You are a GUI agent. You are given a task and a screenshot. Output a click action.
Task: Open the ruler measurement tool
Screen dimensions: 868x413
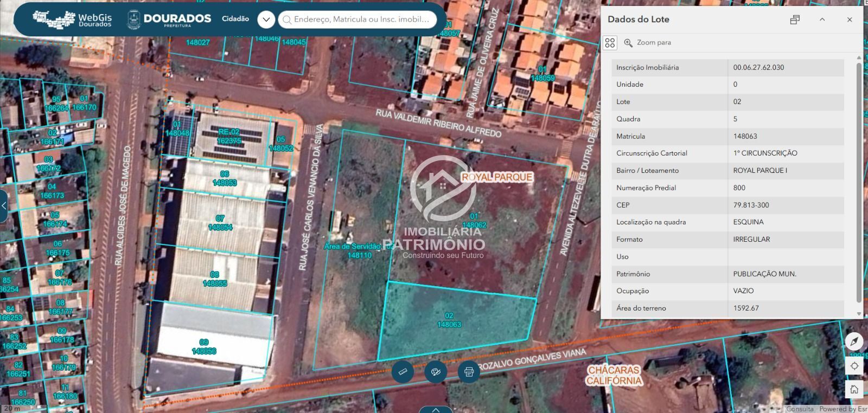[x=403, y=372]
